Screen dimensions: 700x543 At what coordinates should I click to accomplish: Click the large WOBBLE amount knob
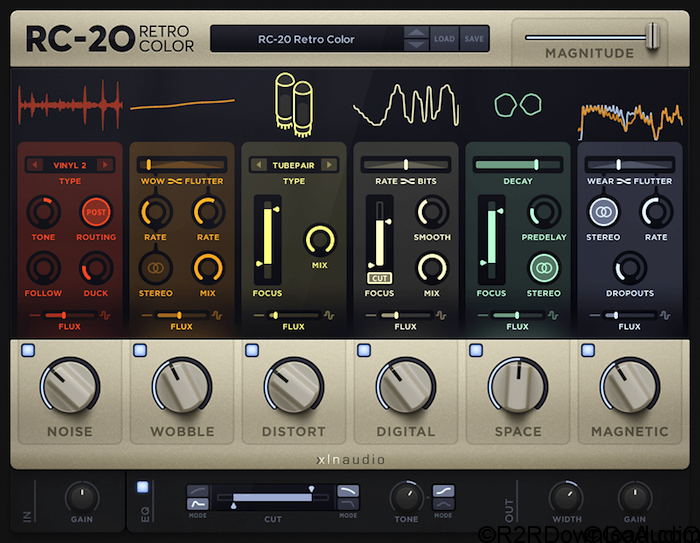182,385
